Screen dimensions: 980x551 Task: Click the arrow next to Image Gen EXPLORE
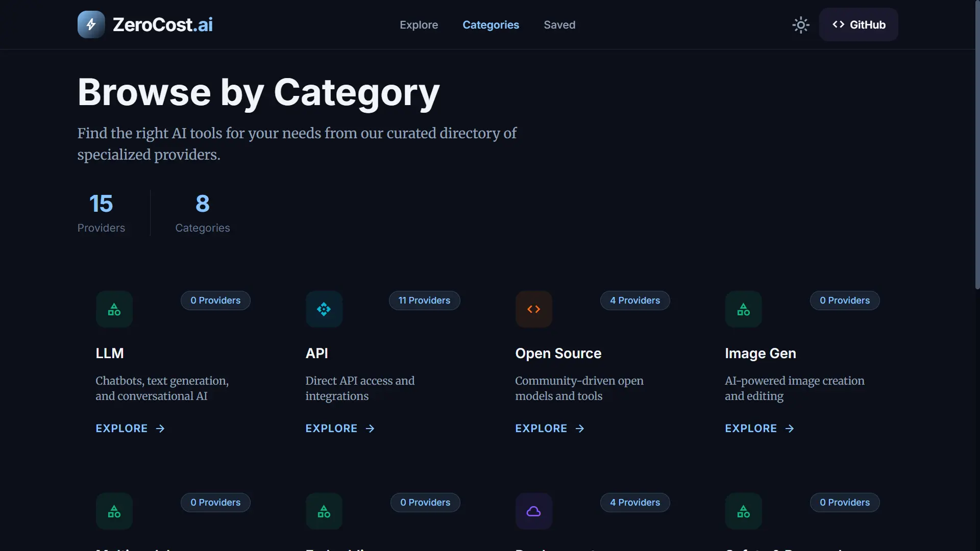coord(790,429)
